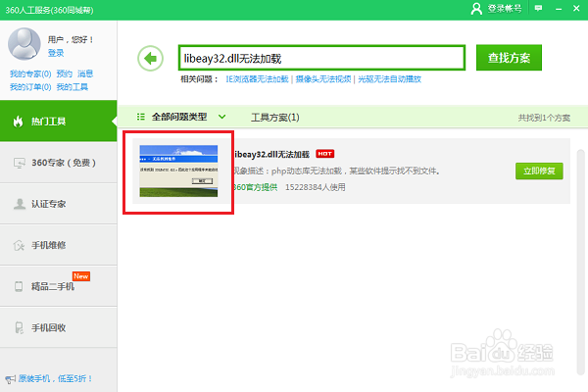The height and width of the screenshot is (392, 588).
Task: Click the search field with libeay32.dll text
Action: [x=321, y=58]
